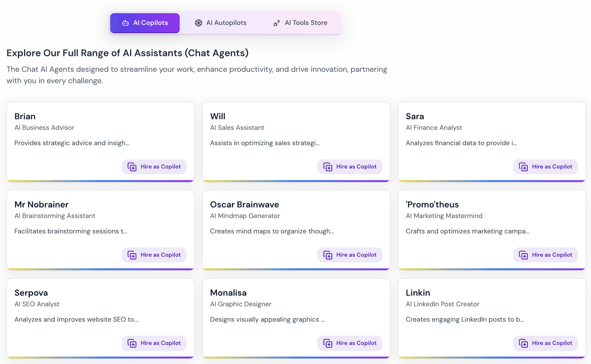Click the hire icon in Brian's Hire button
The image size is (591, 364).
click(x=132, y=166)
